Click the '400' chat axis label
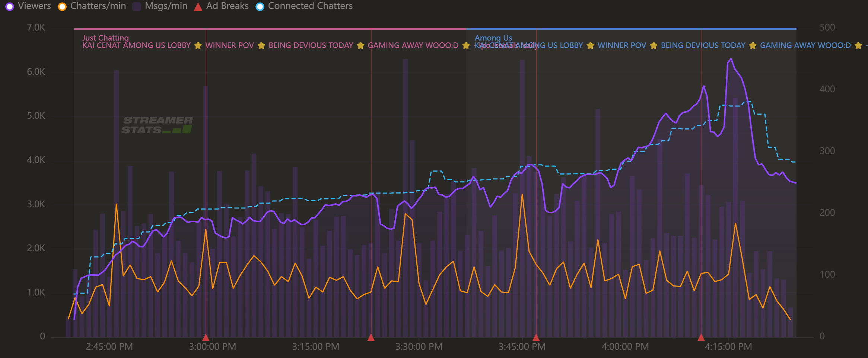This screenshot has height=358, width=868. pyautogui.click(x=827, y=89)
